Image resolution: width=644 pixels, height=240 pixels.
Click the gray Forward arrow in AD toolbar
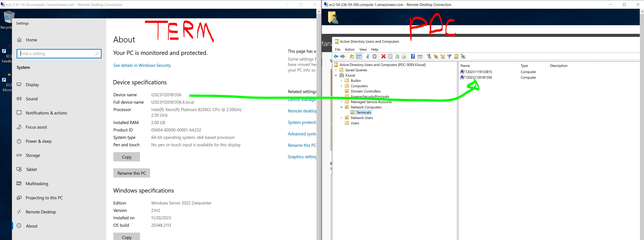point(342,56)
